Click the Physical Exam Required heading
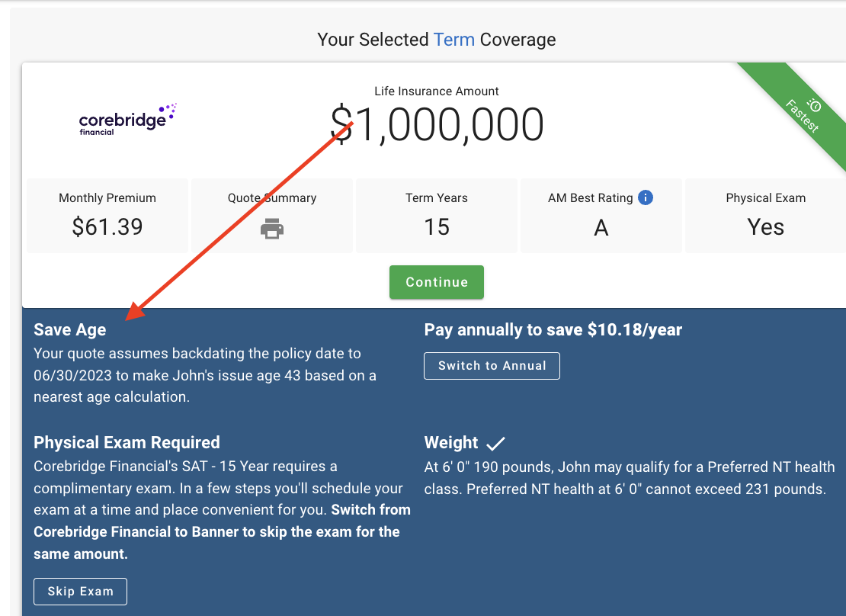The image size is (846, 616). click(x=127, y=443)
